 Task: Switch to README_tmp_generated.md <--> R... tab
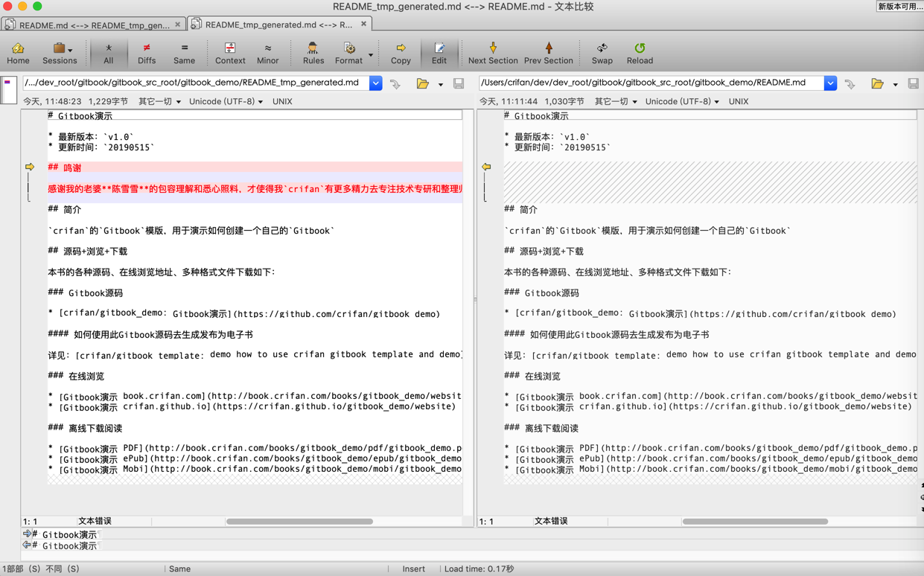(x=278, y=25)
